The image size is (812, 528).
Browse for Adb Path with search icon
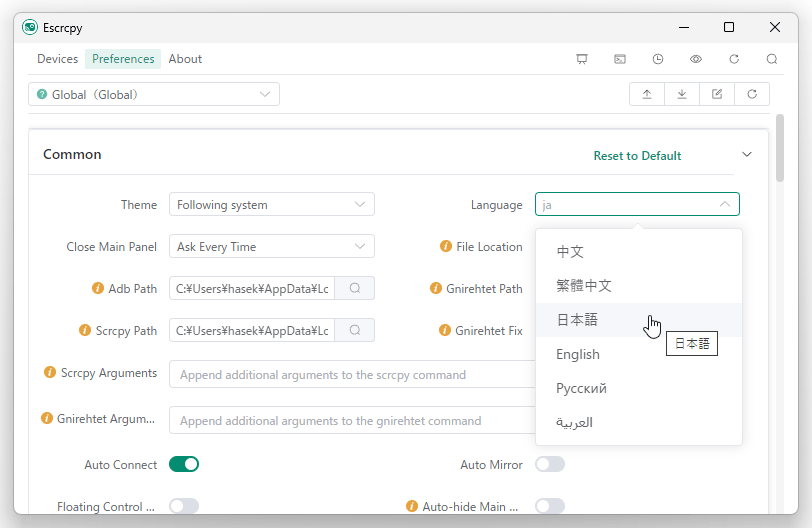point(354,288)
